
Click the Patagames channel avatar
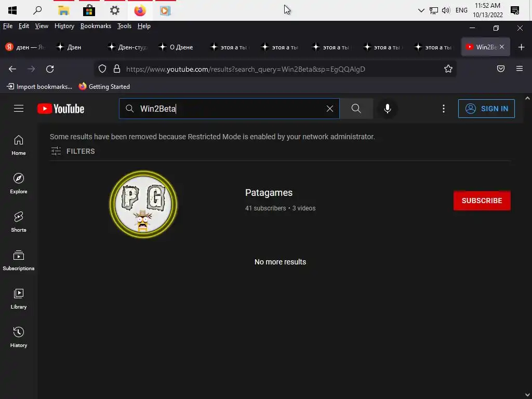pos(143,204)
